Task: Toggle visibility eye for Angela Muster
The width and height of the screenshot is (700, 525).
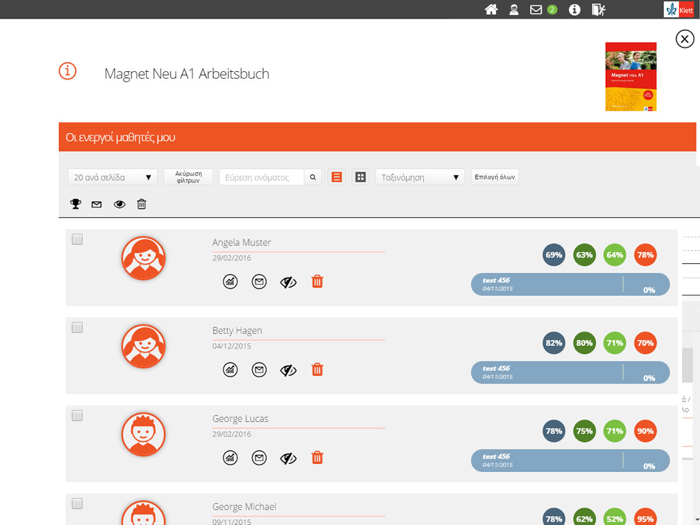Action: pos(288,282)
